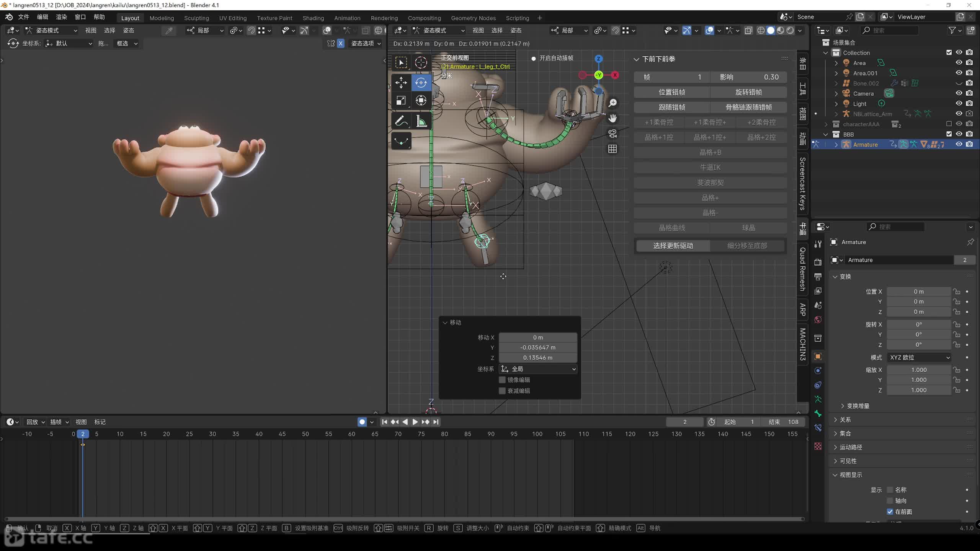Click the zoom magnifier viewport gizmo
The width and height of the screenshot is (980, 551).
pos(612,103)
